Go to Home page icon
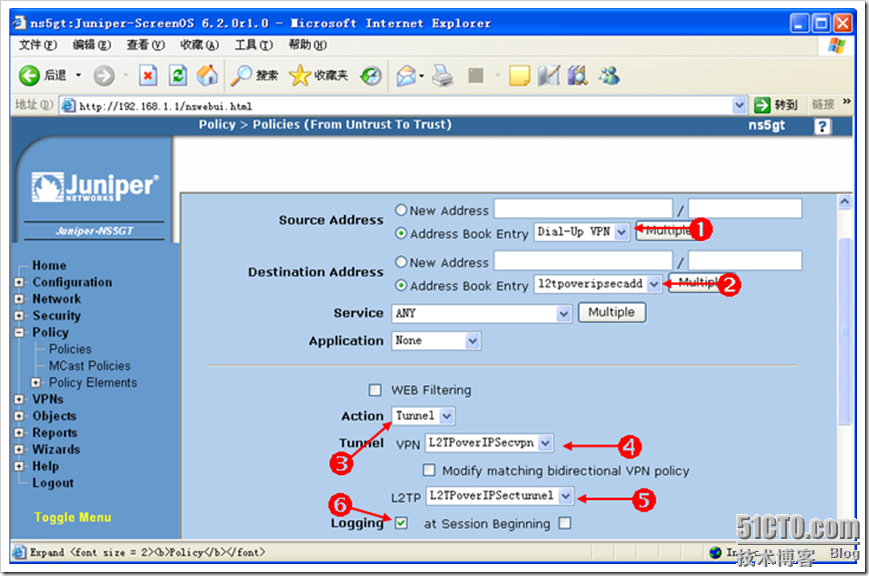This screenshot has width=869, height=576. [x=207, y=75]
